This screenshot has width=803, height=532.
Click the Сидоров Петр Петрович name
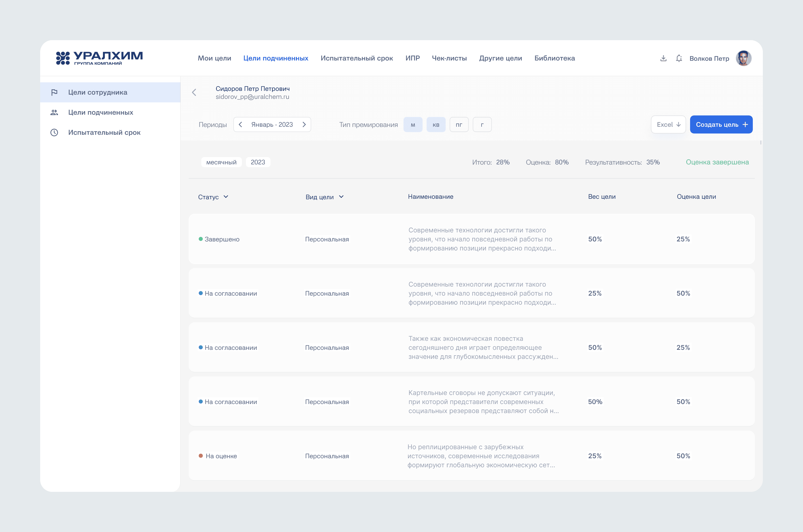[253, 89]
